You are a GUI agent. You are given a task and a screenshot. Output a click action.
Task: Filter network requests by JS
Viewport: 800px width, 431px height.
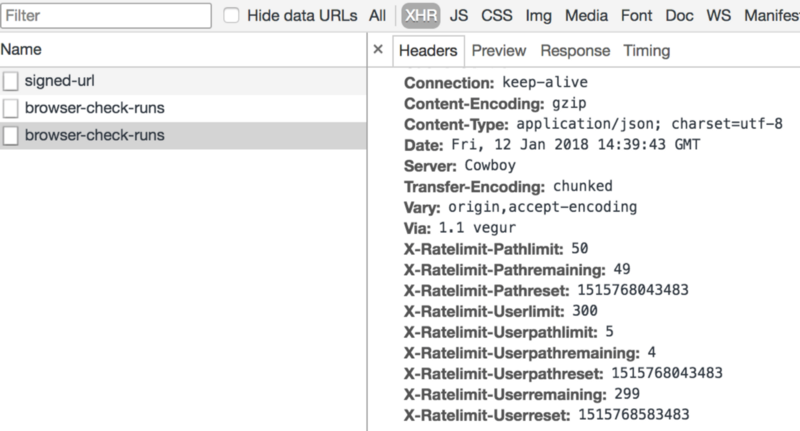pos(459,16)
